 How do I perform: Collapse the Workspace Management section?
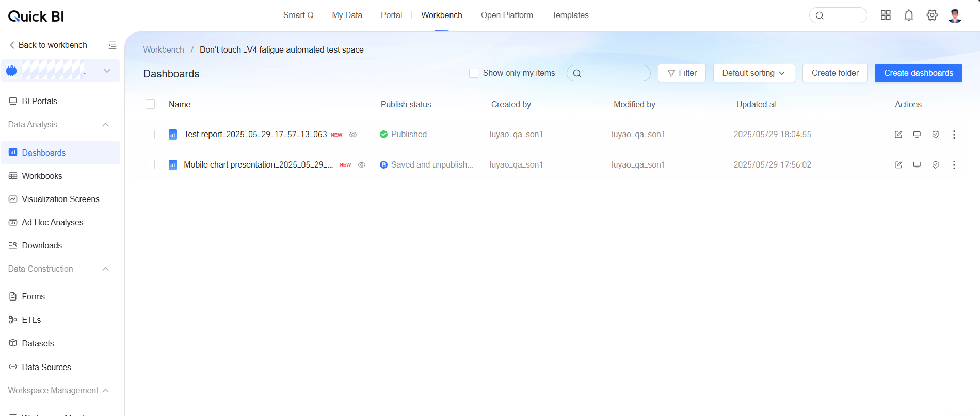click(x=106, y=391)
